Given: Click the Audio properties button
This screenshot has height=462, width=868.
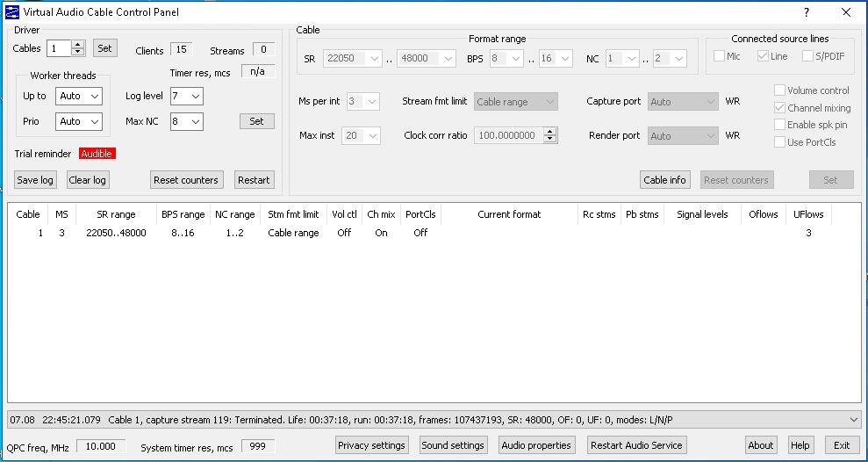Looking at the screenshot, I should pos(536,445).
